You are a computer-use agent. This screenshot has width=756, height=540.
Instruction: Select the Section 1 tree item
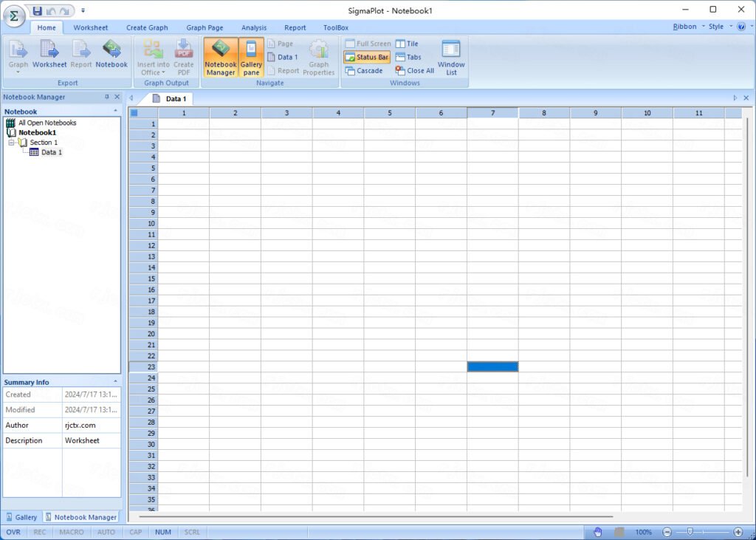click(x=44, y=143)
